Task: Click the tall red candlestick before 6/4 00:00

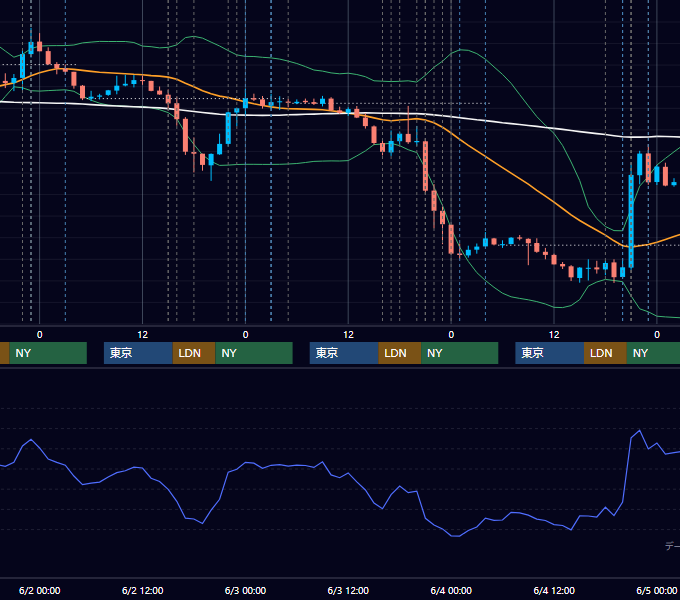Action: tap(425, 166)
